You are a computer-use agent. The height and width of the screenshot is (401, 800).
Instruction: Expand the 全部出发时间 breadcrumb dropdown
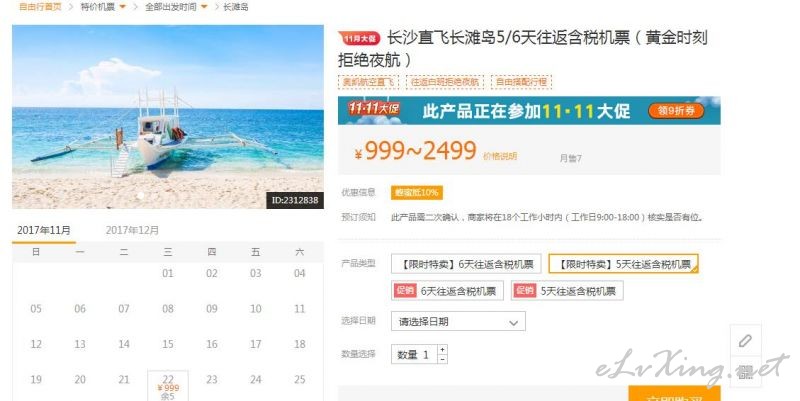pyautogui.click(x=204, y=7)
